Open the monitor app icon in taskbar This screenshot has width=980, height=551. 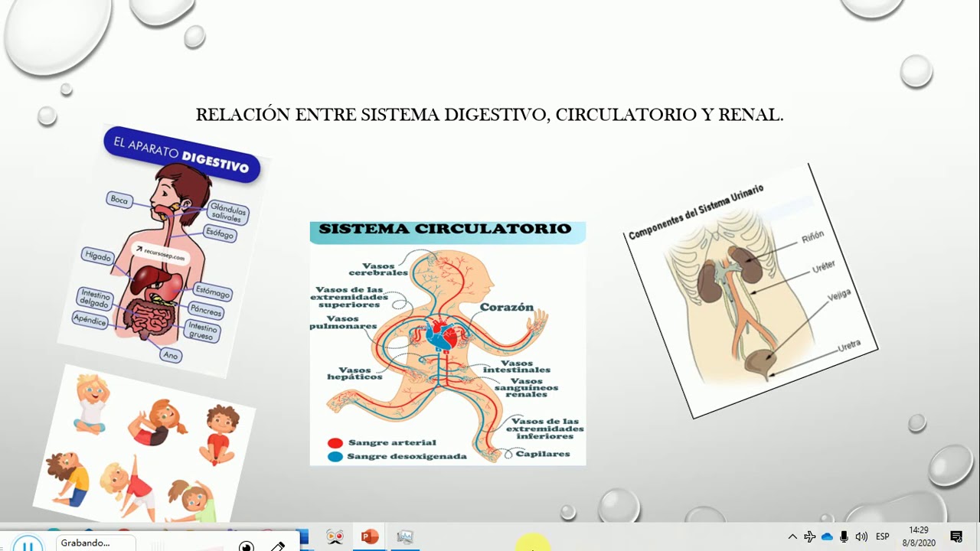(405, 537)
